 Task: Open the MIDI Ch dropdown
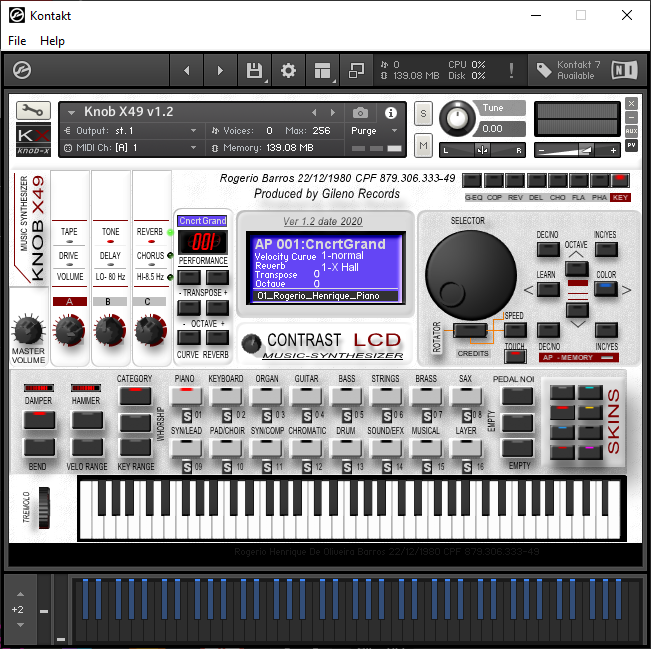(130, 148)
